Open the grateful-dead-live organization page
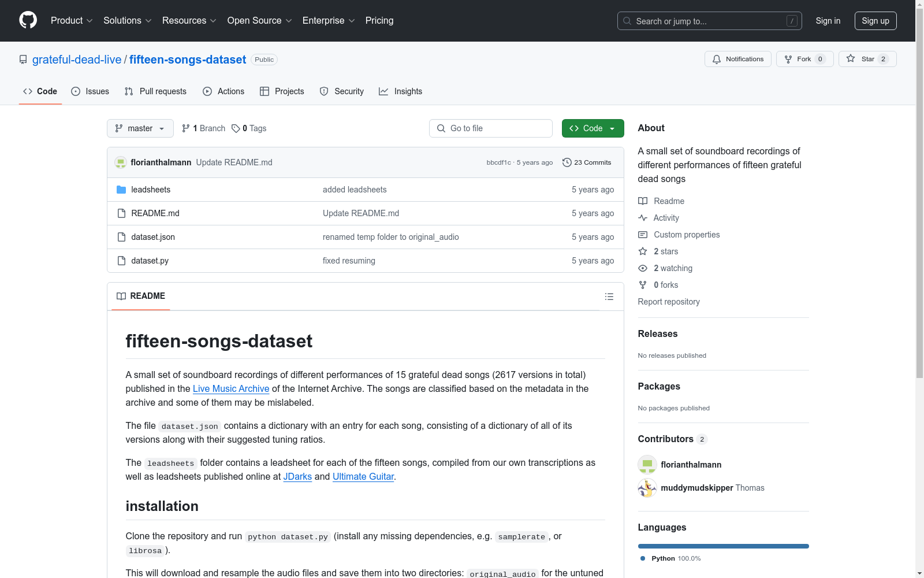 coord(77,60)
